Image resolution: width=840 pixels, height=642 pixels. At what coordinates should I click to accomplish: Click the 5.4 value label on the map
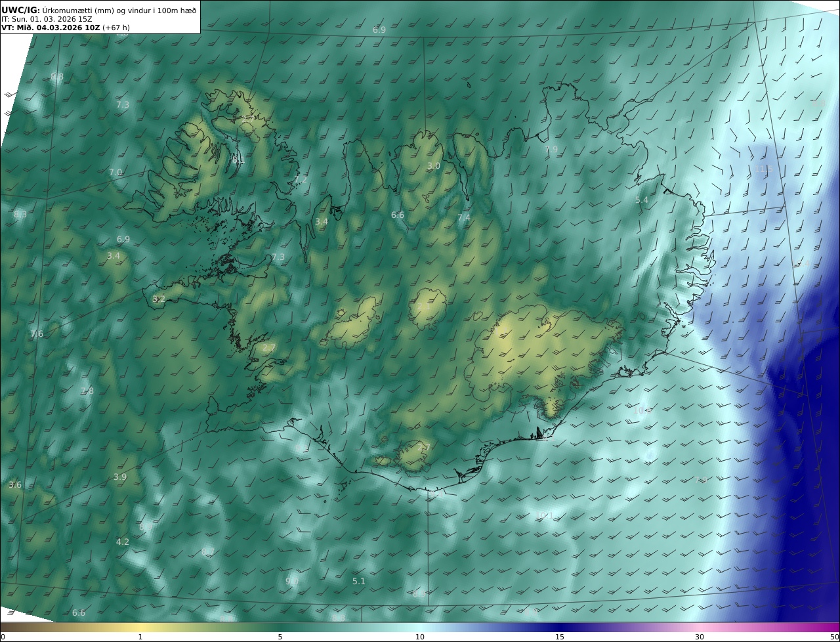click(x=642, y=200)
